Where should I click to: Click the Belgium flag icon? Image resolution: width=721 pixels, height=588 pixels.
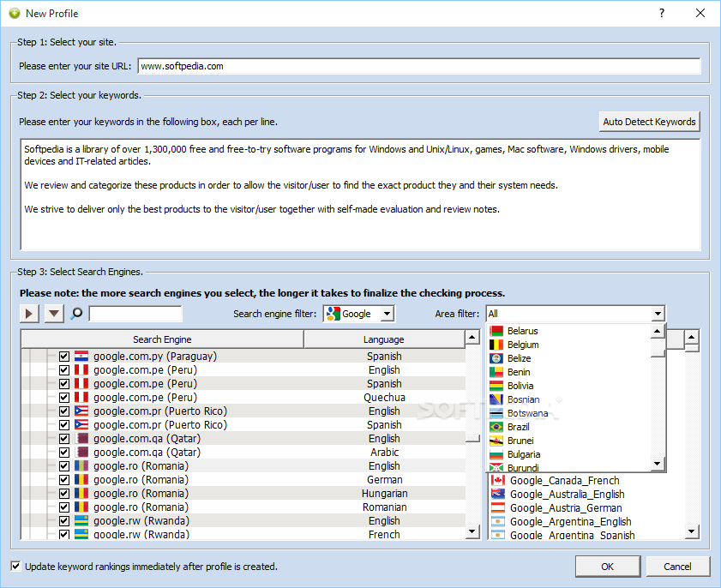496,345
